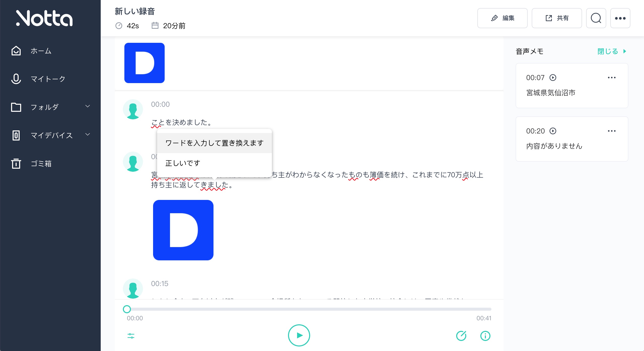Expand the マイデバイス section chevron

(x=88, y=134)
